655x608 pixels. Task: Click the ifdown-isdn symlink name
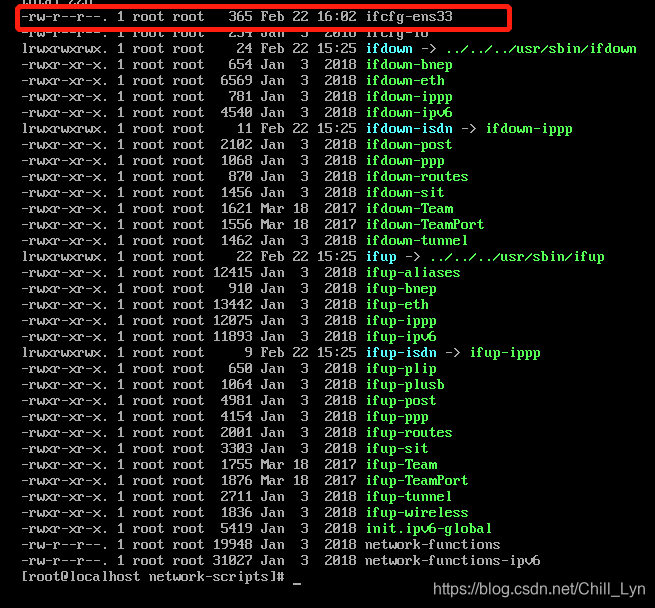tap(409, 129)
